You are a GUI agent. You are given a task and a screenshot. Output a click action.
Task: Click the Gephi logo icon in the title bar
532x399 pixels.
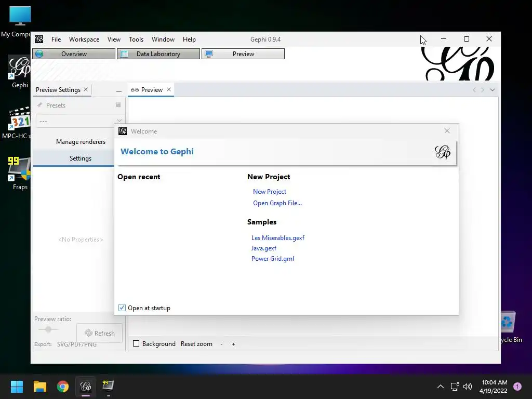[x=39, y=39]
